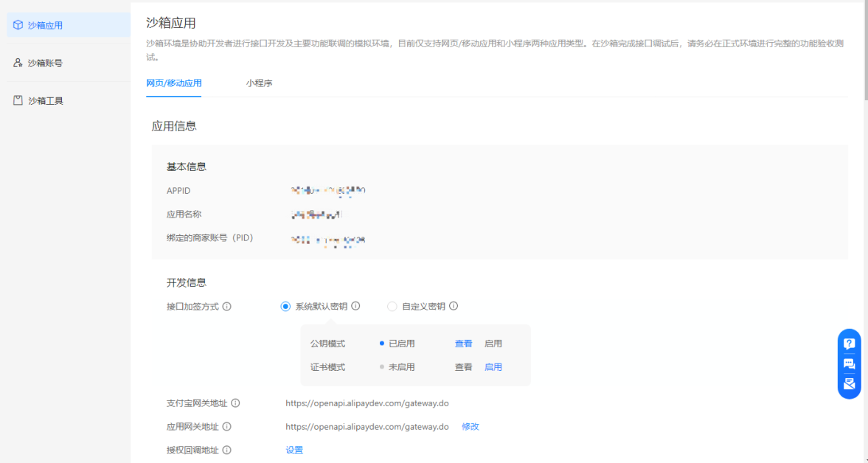The image size is (868, 463).
Task: Select the 系统默认密钥 radio button
Action: coord(285,306)
